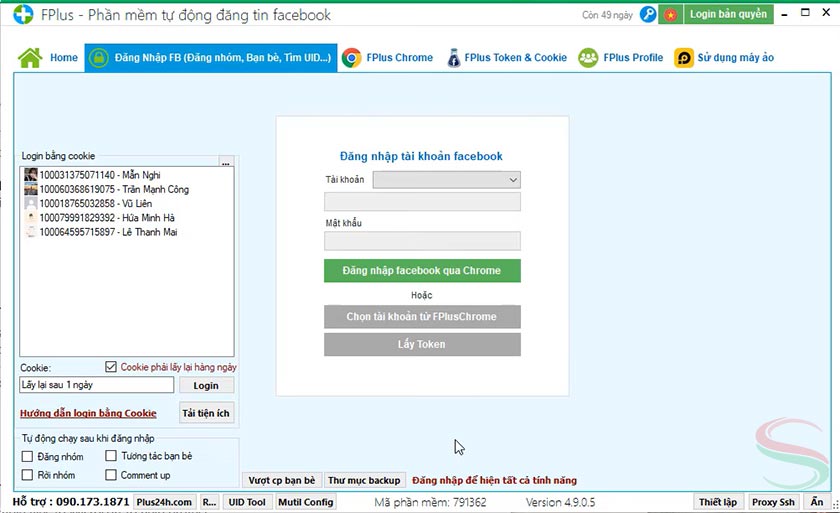Uncheck 'Cookie phải lấy lại hàng ngày' checkbox

[111, 367]
